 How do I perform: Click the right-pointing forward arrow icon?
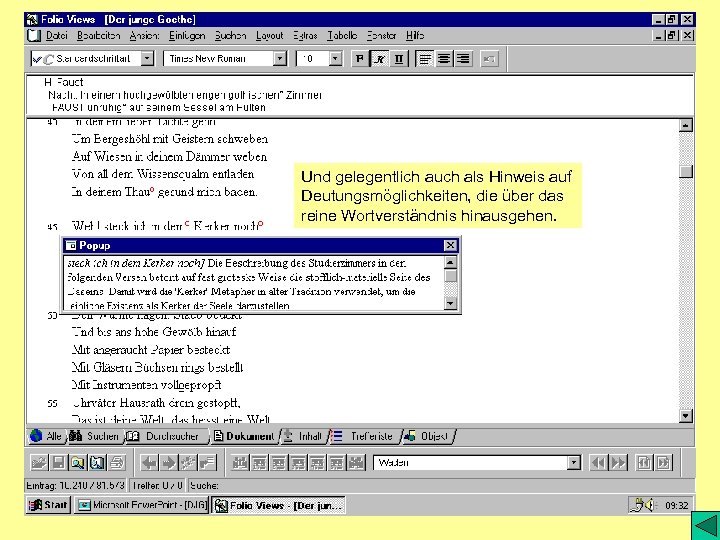(x=169, y=462)
